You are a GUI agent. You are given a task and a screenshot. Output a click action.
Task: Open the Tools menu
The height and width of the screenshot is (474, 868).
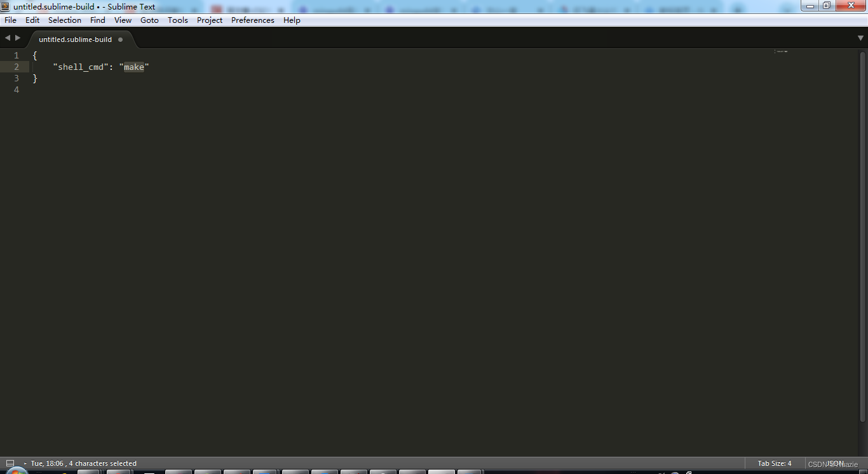(178, 20)
